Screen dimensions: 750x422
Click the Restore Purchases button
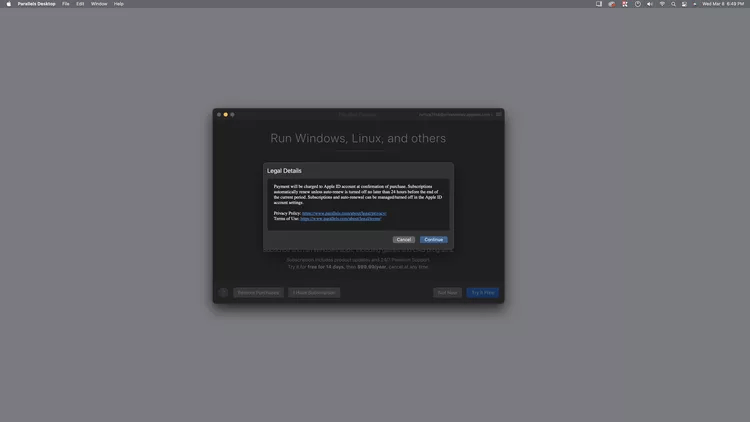coord(258,292)
